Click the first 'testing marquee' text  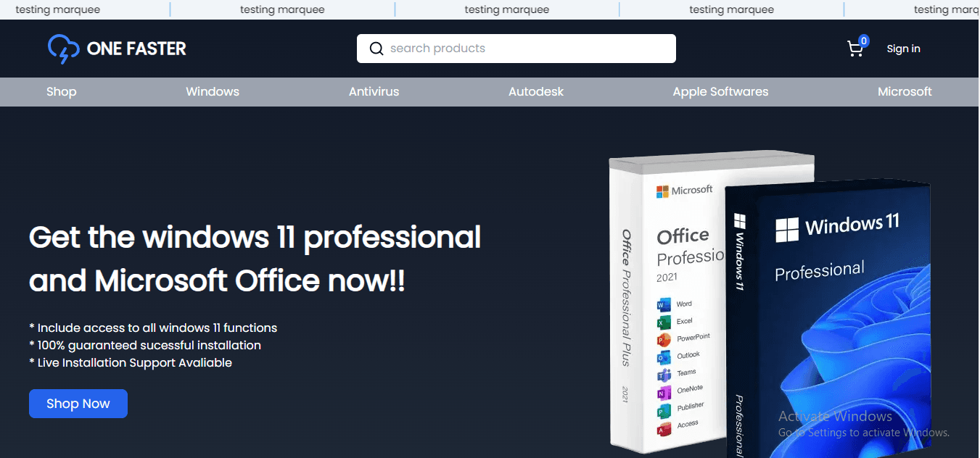[58, 9]
